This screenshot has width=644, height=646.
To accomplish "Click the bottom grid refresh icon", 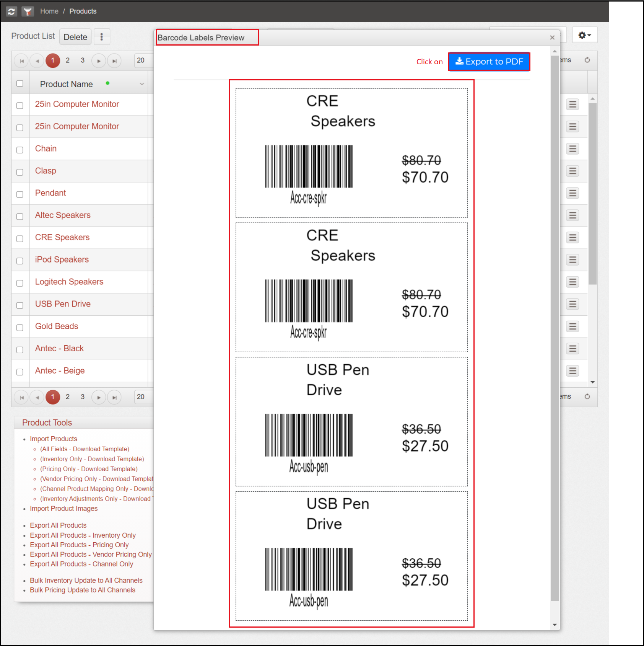I will tap(587, 396).
